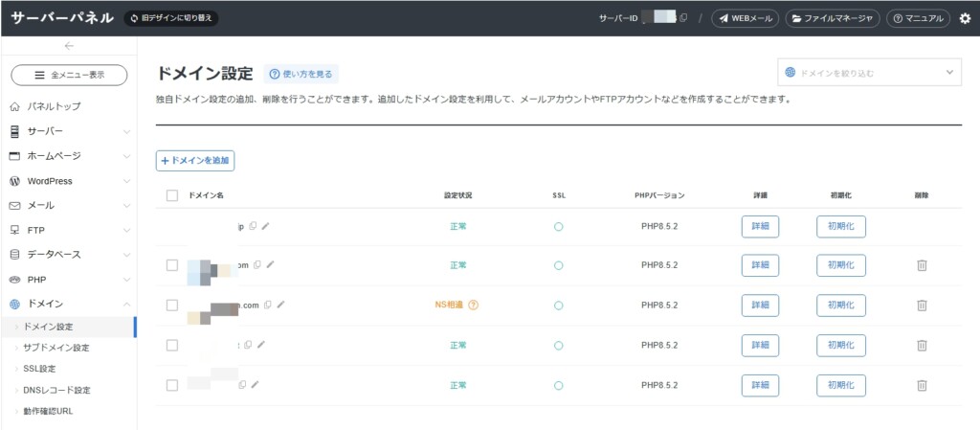Screen dimensions: 980x430
Task: Click the pencil icon in the NS相違 row
Action: pos(280,305)
